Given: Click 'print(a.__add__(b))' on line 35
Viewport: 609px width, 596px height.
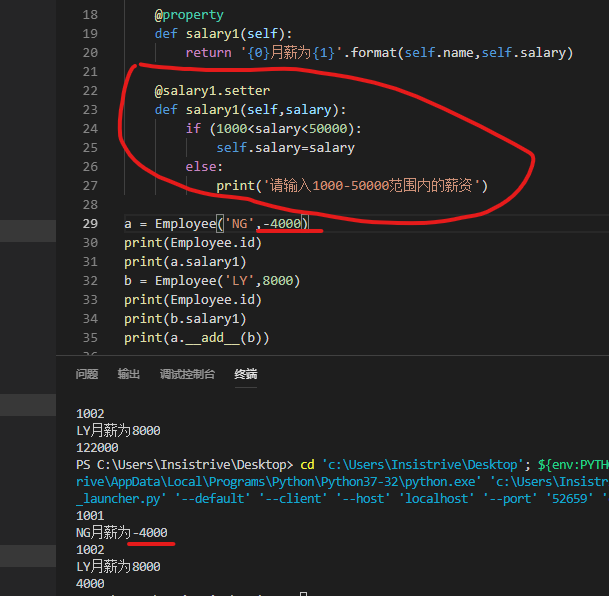Looking at the screenshot, I should pos(197,338).
